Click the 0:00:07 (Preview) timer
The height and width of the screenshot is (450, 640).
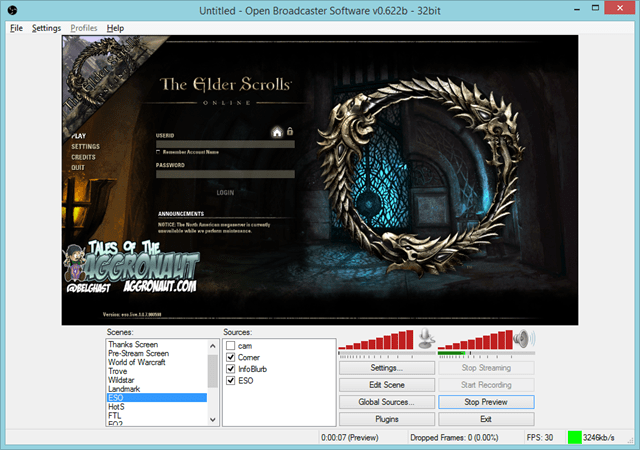click(349, 438)
